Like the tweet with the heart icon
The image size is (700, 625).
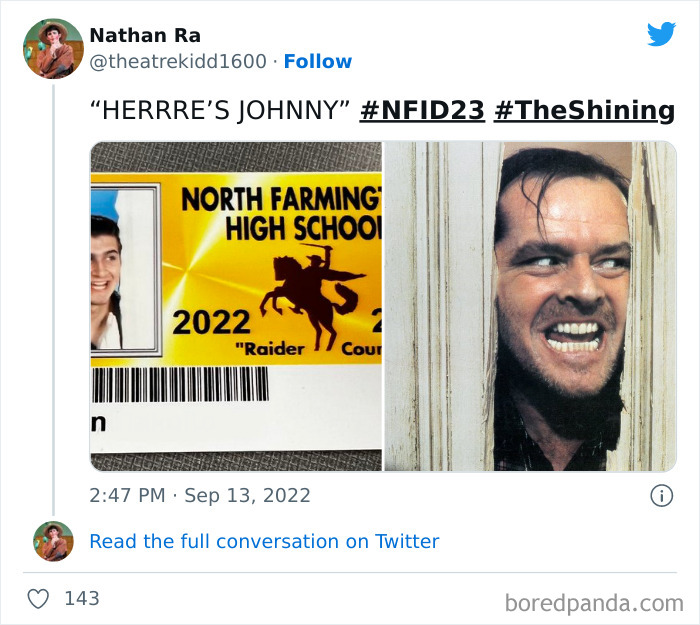(x=38, y=599)
